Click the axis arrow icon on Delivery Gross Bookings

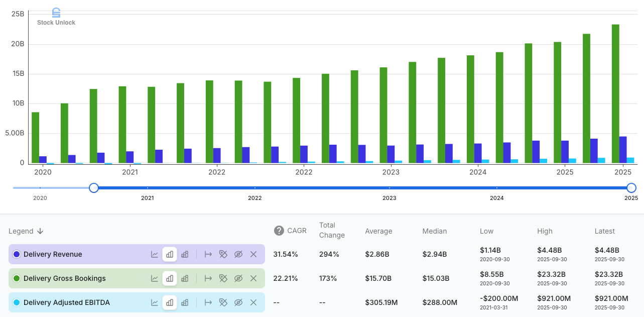tap(208, 278)
